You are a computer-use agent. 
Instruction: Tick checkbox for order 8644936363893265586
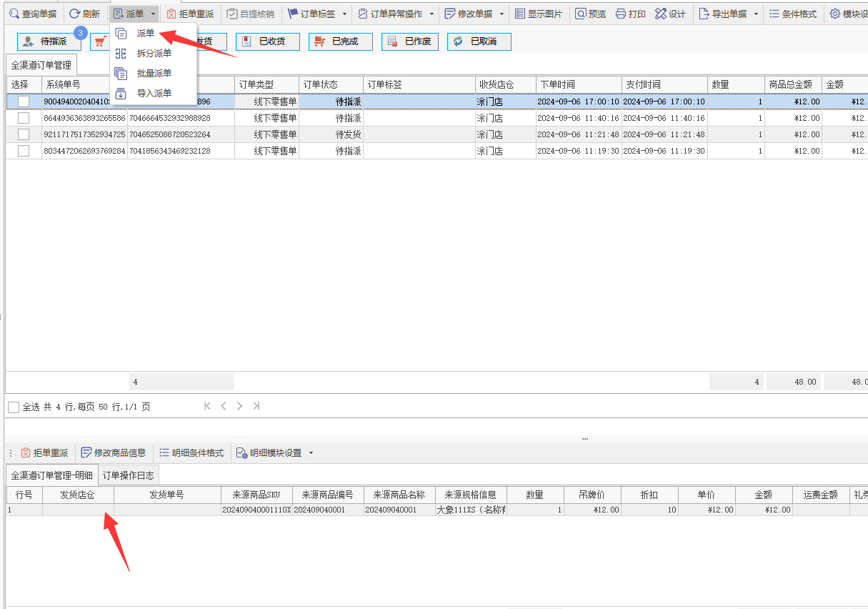(24, 118)
